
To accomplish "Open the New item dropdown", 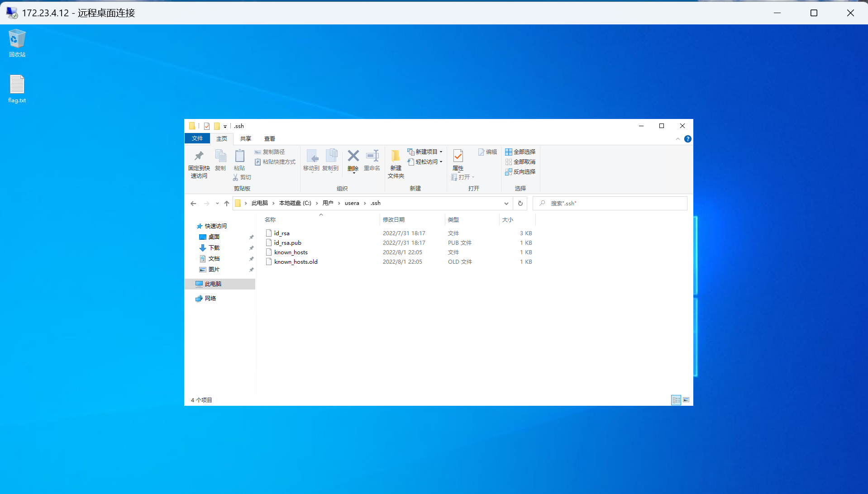I will coord(425,152).
